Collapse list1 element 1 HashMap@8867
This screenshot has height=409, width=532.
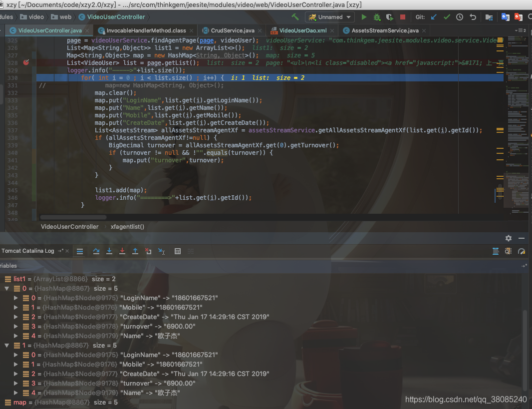pyautogui.click(x=7, y=346)
